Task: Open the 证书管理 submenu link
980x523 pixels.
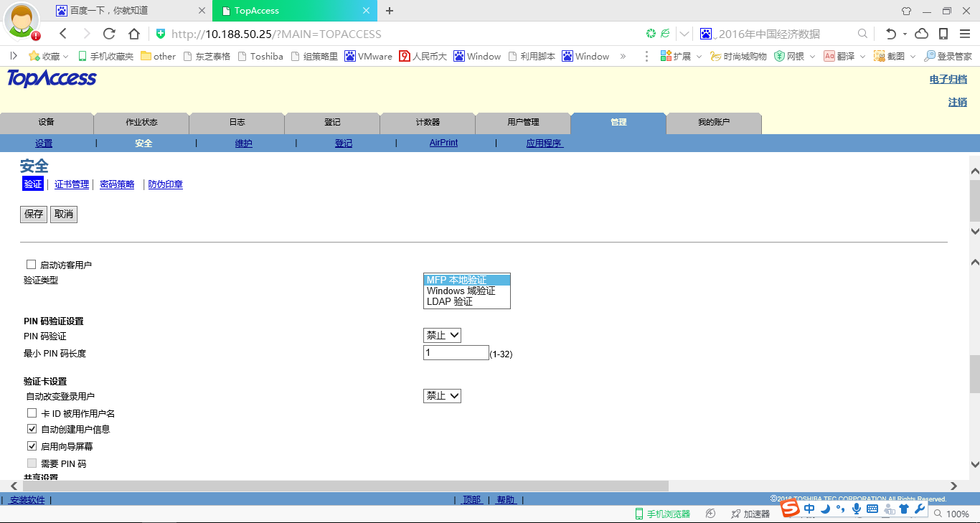Action: pos(72,184)
